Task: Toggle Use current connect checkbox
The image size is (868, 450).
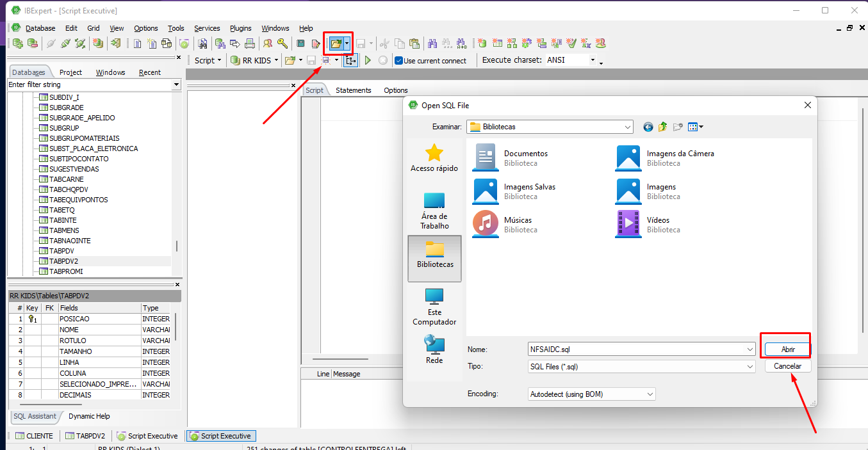Action: pyautogui.click(x=399, y=61)
